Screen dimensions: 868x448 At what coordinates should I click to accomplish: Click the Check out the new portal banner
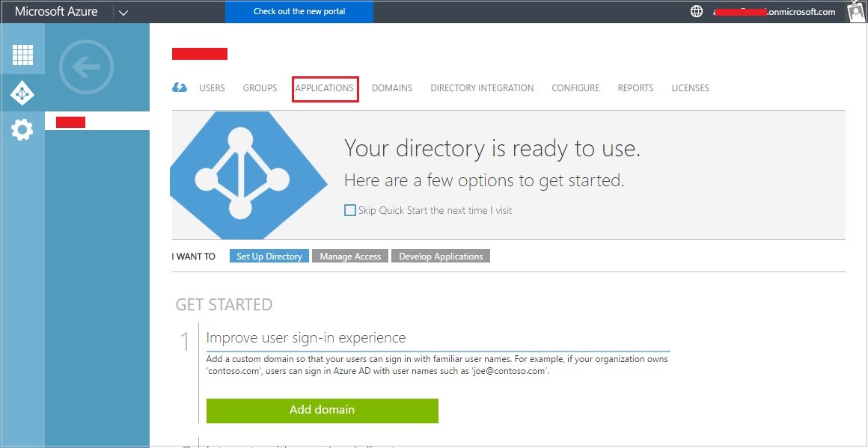tap(299, 12)
